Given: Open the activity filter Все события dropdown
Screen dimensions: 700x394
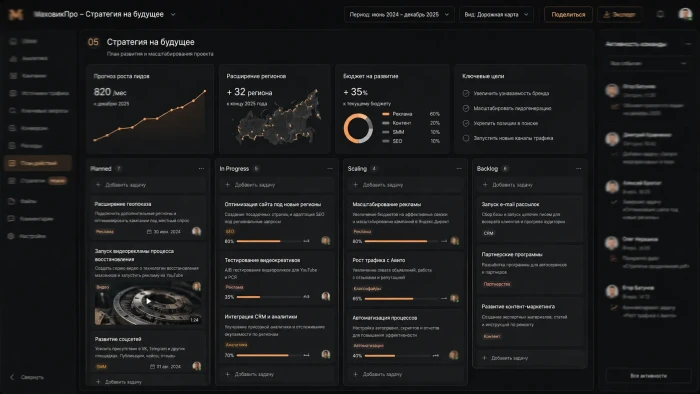Looking at the screenshot, I should point(648,63).
